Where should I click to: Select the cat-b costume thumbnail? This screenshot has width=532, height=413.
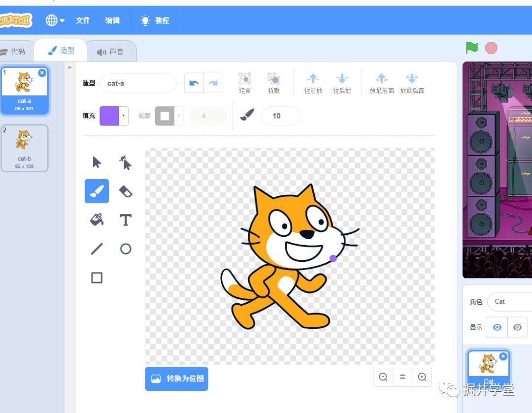pyautogui.click(x=25, y=148)
